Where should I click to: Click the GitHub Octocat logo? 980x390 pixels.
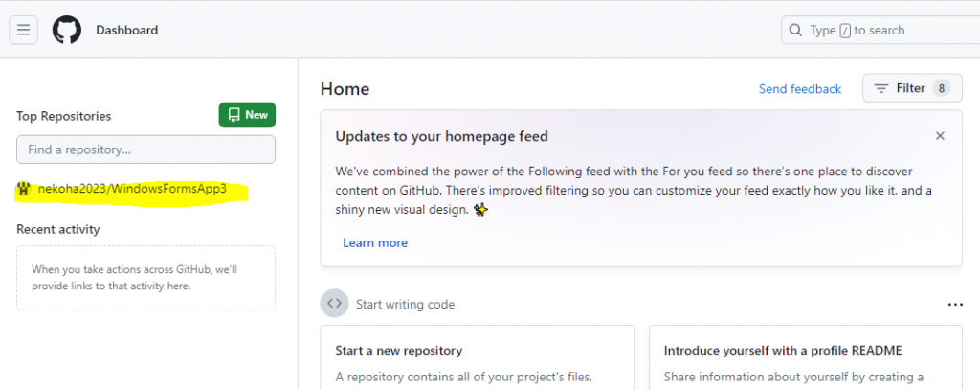point(67,30)
